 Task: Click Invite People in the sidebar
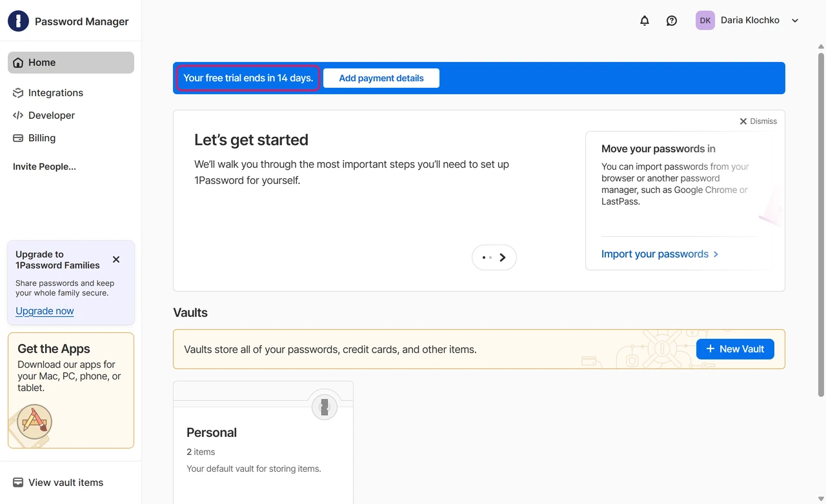pyautogui.click(x=45, y=166)
